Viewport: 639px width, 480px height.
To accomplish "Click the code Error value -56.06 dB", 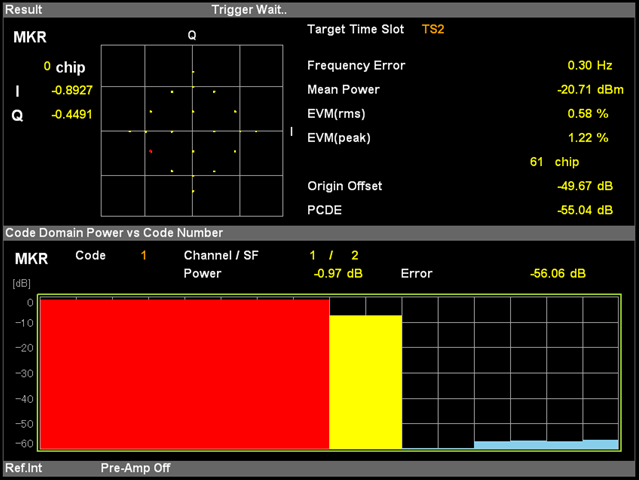I will [557, 273].
